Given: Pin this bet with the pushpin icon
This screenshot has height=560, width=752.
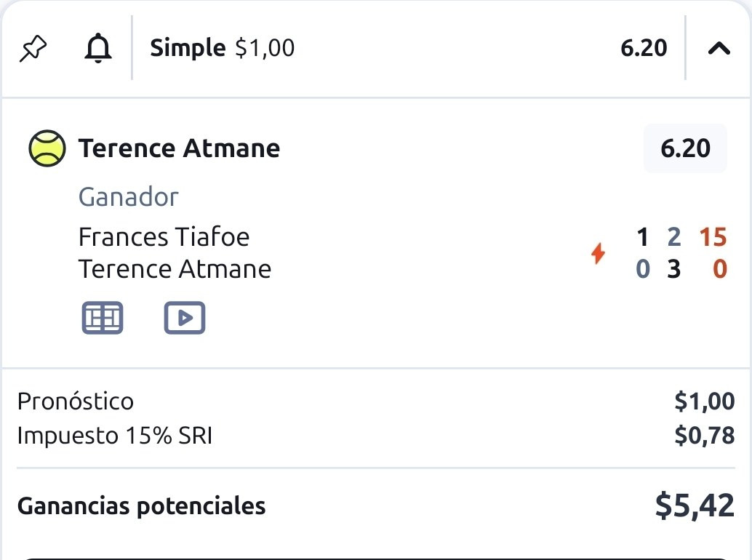Looking at the screenshot, I should pyautogui.click(x=33, y=49).
